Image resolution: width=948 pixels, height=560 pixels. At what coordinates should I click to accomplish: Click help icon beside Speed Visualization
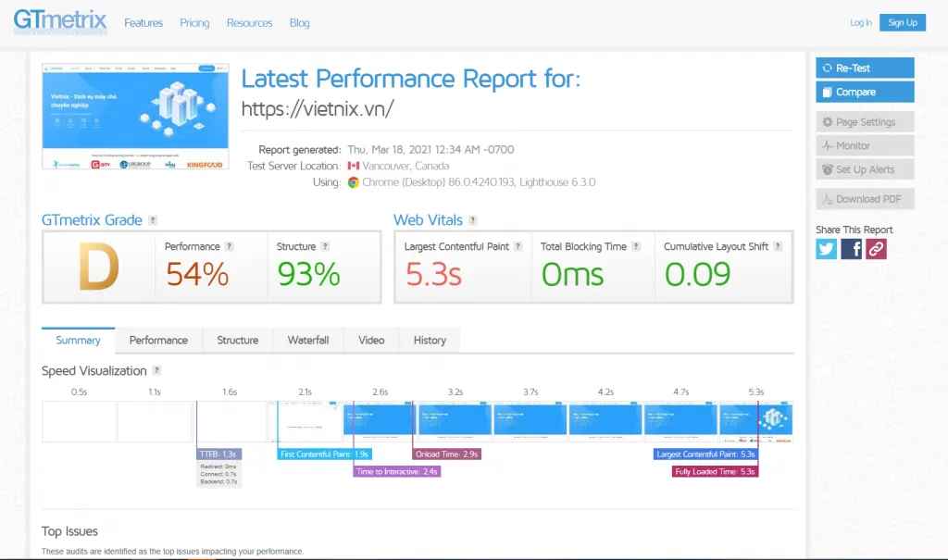(x=157, y=371)
